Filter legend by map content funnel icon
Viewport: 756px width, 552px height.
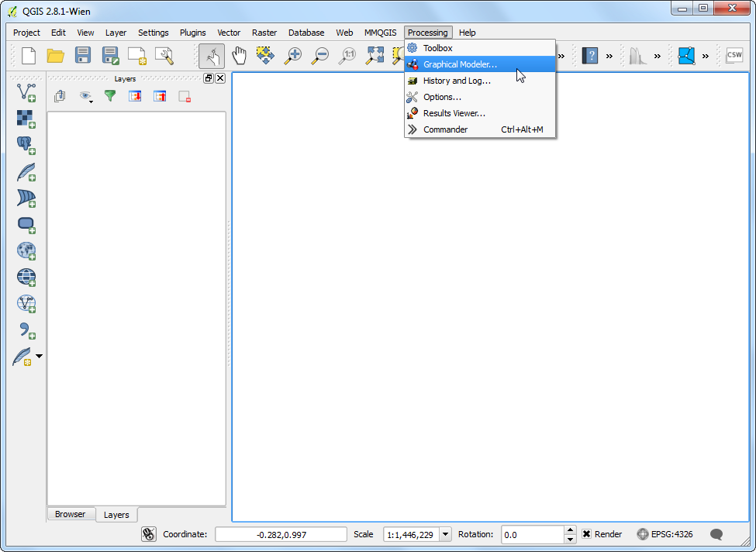click(x=110, y=96)
